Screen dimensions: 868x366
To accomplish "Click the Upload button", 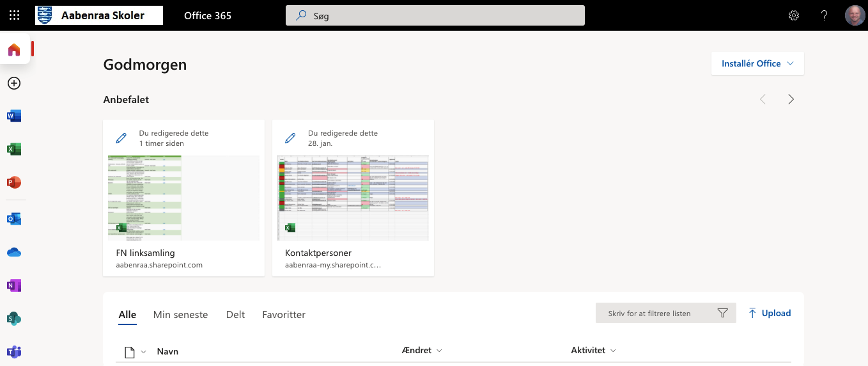I will (770, 313).
